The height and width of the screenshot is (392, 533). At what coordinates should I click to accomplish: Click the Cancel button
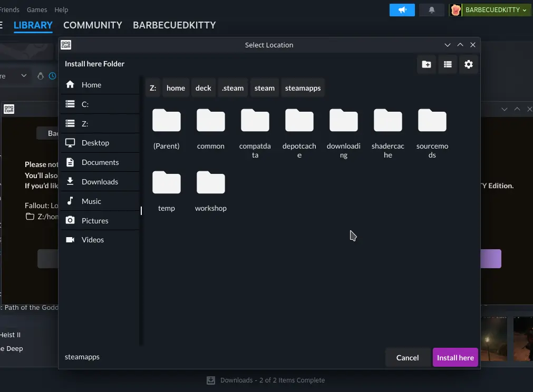pos(408,358)
